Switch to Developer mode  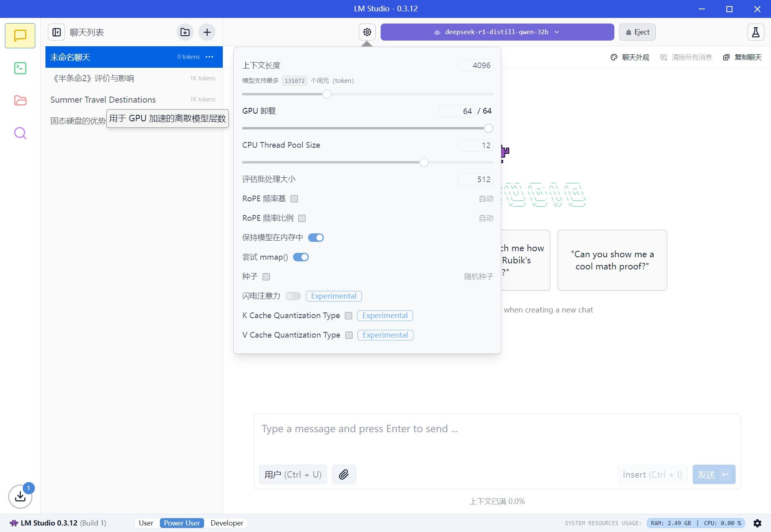tap(227, 523)
